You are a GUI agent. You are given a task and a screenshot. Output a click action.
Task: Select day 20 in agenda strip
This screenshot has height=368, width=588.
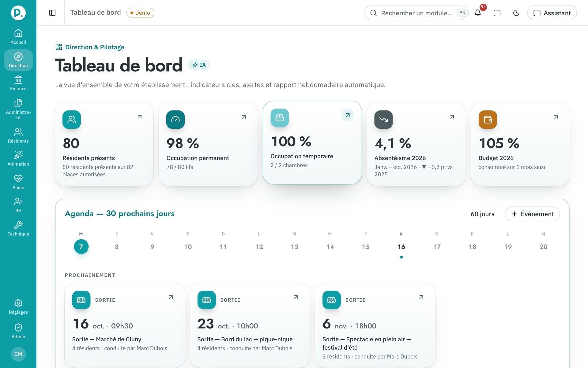(543, 247)
